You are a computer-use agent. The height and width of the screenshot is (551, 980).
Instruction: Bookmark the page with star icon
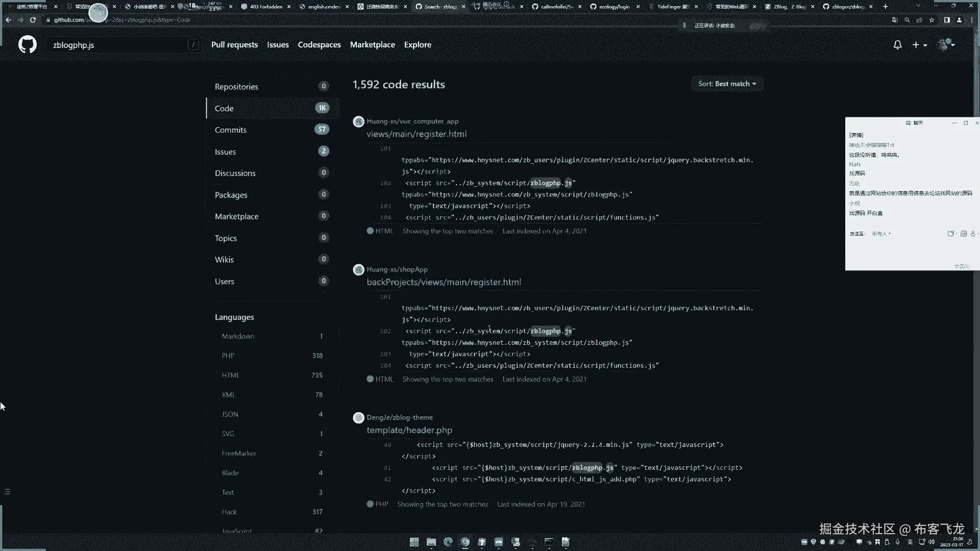tap(932, 20)
